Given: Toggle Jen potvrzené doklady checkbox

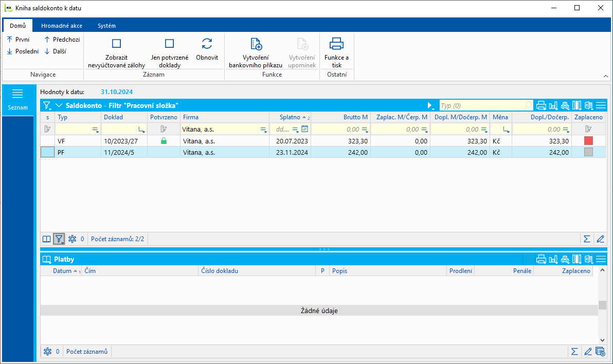Looking at the screenshot, I should coord(169,44).
